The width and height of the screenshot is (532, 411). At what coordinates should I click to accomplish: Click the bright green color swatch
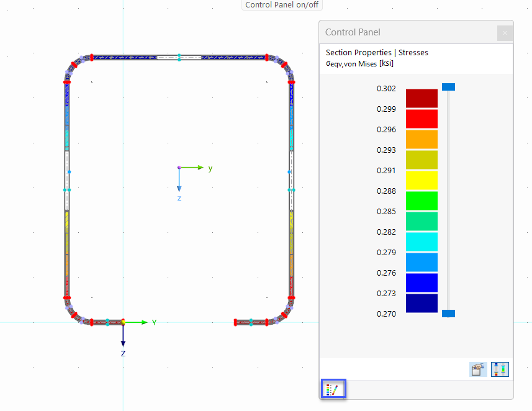[422, 201]
